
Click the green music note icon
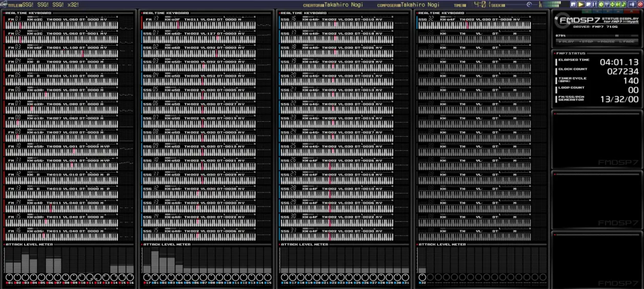pyautogui.click(x=623, y=5)
